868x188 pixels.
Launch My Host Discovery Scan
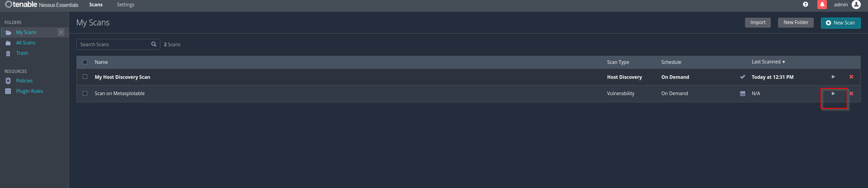tap(833, 77)
